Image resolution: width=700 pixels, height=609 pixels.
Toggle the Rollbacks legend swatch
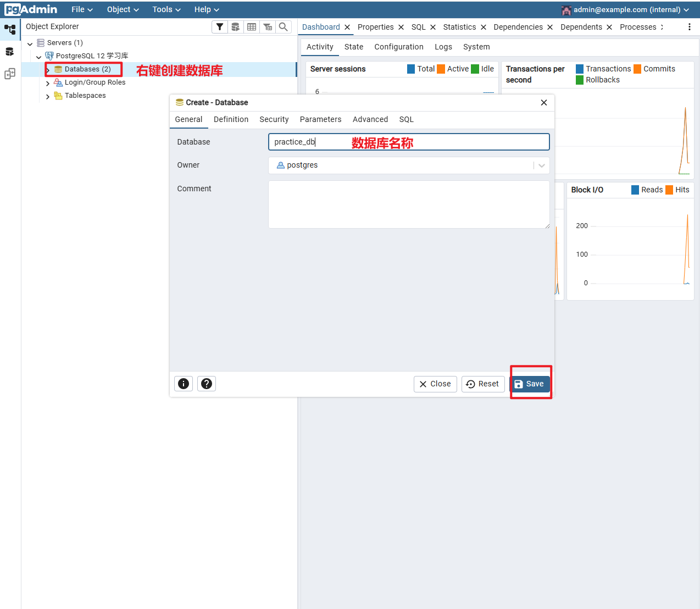point(580,80)
